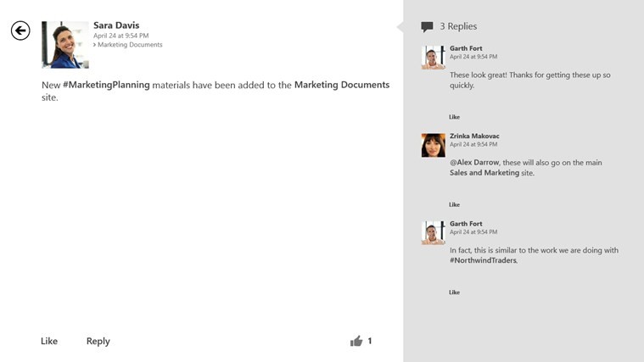Click the speech bubble replies icon
This screenshot has height=362, width=644.
click(x=427, y=27)
